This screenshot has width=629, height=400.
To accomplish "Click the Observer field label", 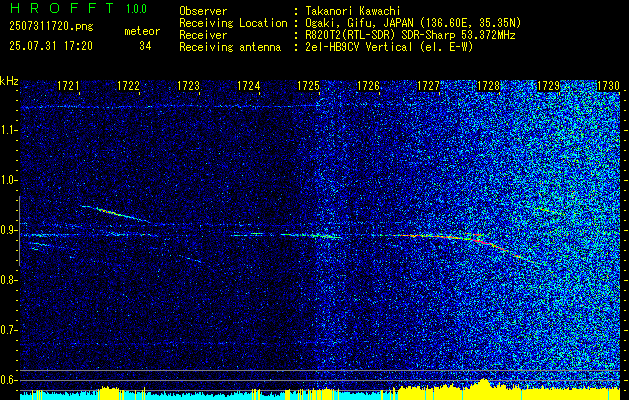I will 203,11.
